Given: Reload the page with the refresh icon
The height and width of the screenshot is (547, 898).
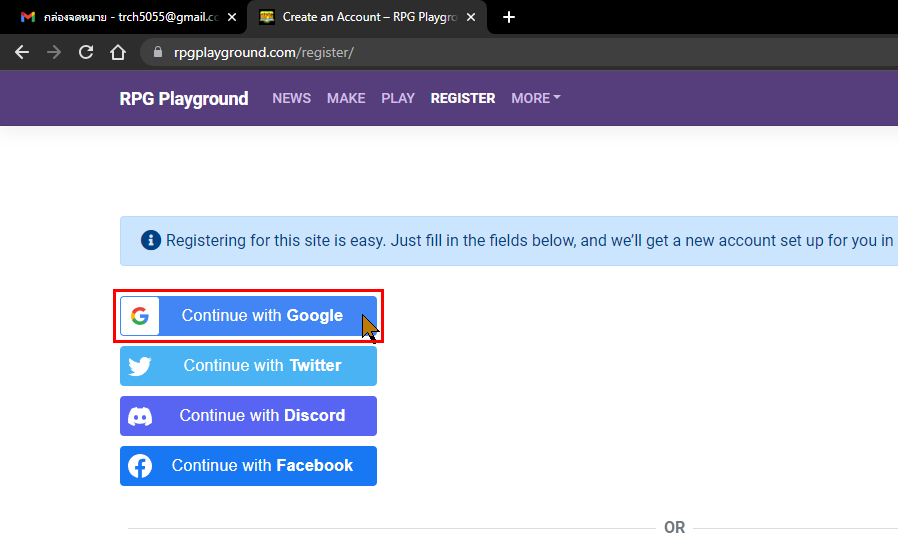Looking at the screenshot, I should [x=86, y=52].
